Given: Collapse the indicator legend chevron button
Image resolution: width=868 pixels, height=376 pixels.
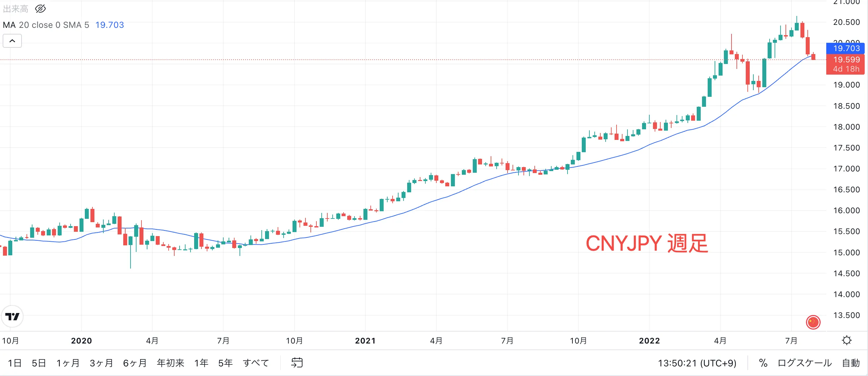Looking at the screenshot, I should (x=13, y=41).
